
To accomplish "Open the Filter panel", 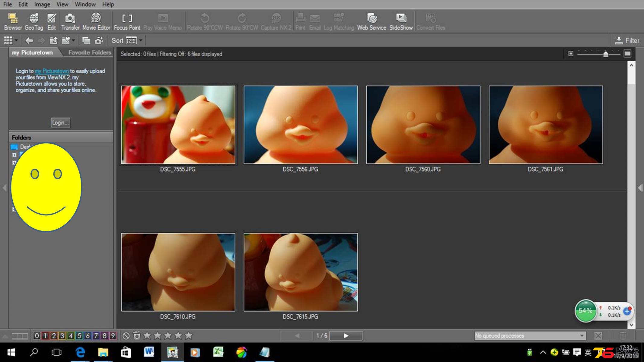I will click(x=627, y=40).
